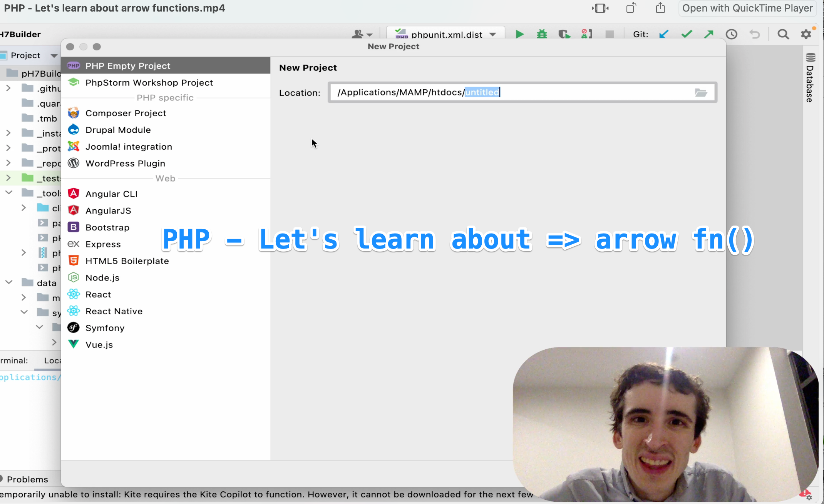Collapse the _tools folder node
This screenshot has height=504, width=824.
[8, 193]
